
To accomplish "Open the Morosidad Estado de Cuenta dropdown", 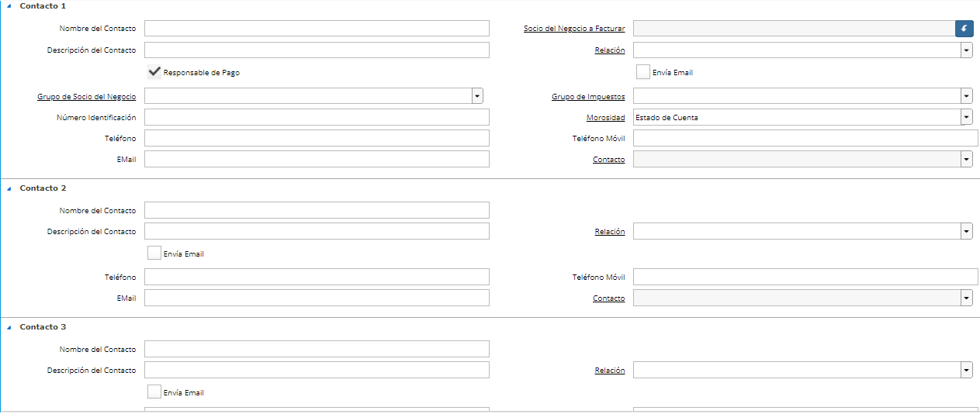I will point(966,117).
